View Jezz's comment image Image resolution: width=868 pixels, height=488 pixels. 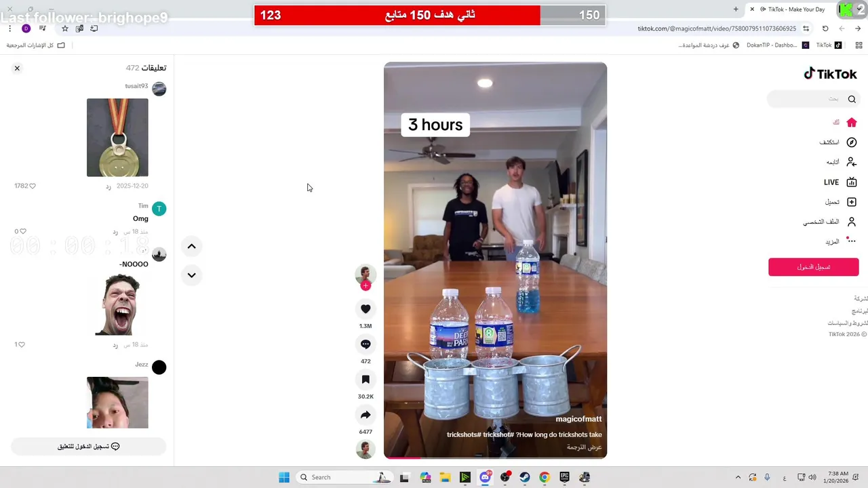pos(117,403)
